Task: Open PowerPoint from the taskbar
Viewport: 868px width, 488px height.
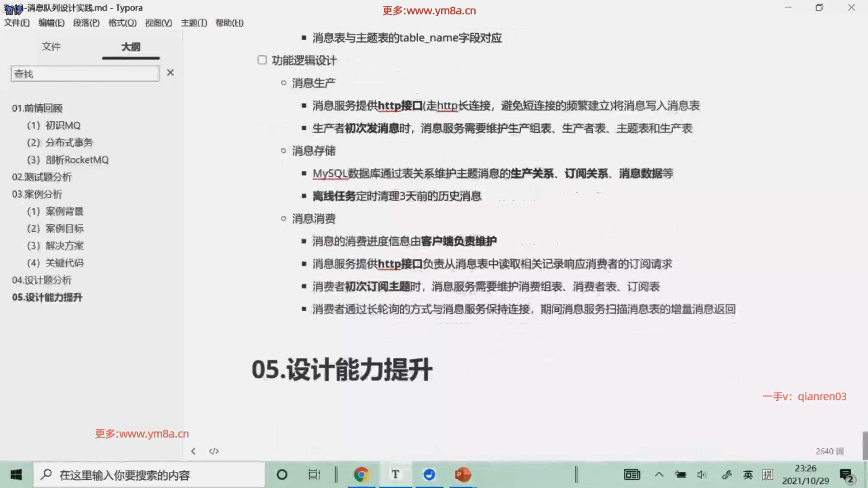Action: coord(463,474)
